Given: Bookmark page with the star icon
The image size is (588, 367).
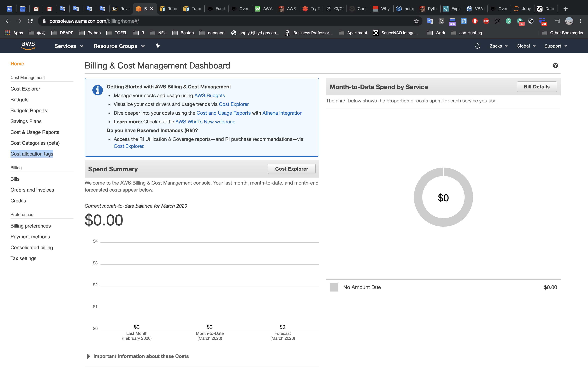Looking at the screenshot, I should pos(416,21).
